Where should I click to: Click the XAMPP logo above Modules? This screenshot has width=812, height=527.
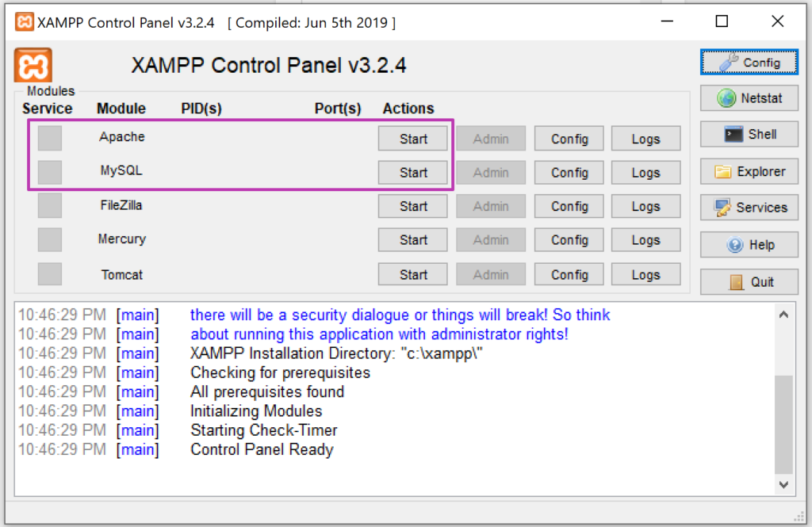[33, 64]
